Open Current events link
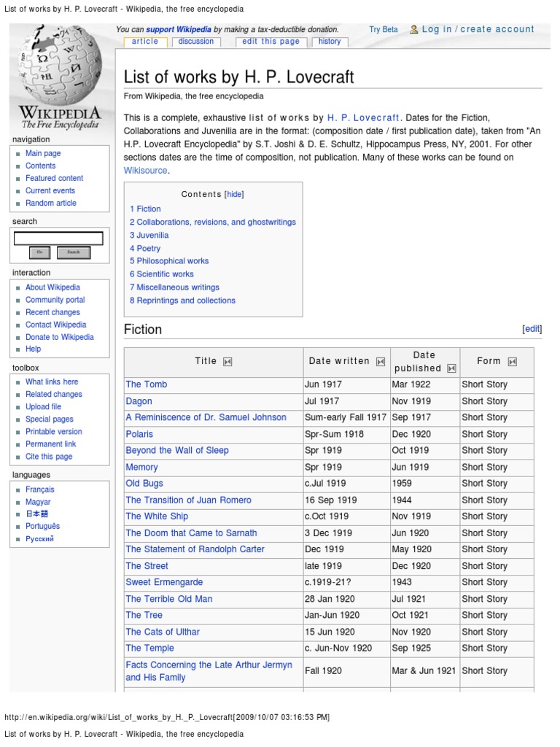The width and height of the screenshot is (560, 747). 50,190
